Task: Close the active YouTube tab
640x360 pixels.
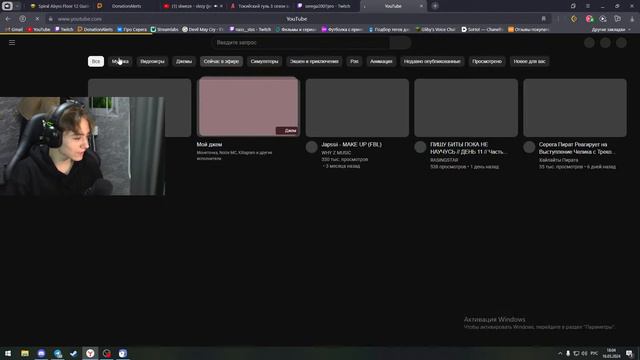Action: [421, 6]
